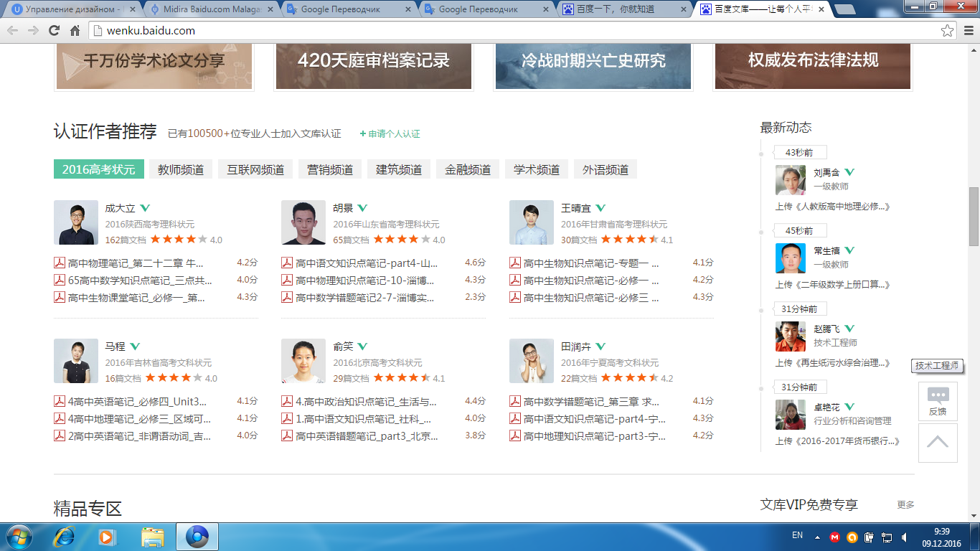980x551 pixels.
Task: Open author 成大立 profile name
Action: 120,208
